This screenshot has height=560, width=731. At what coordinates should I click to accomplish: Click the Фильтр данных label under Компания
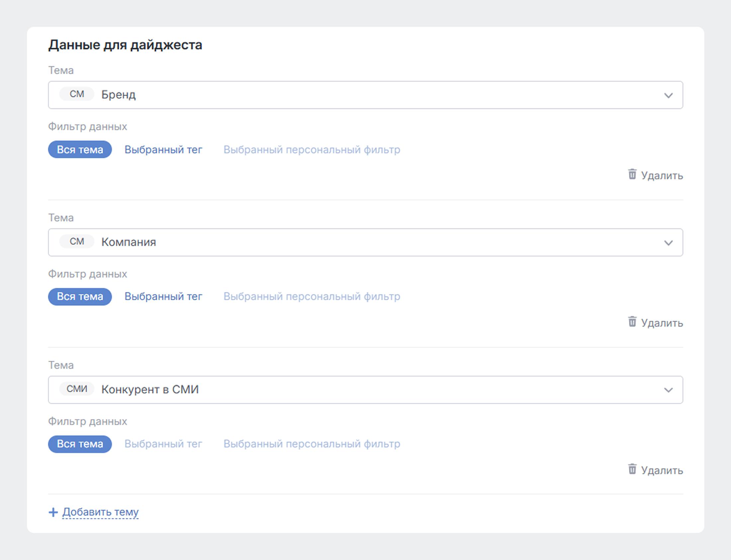coord(88,274)
